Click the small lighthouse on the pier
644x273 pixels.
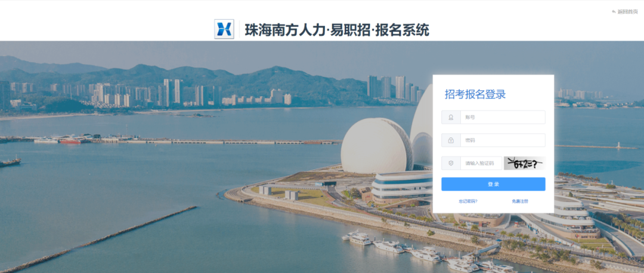(x=617, y=145)
